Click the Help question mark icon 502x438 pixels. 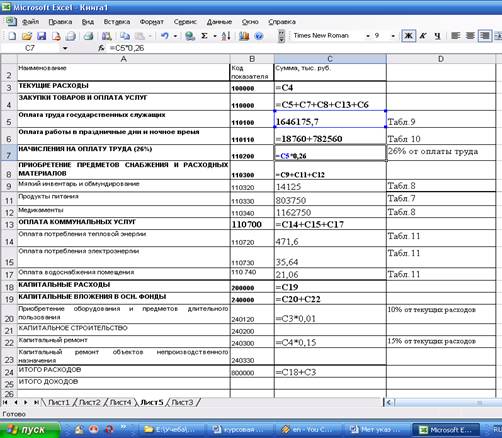(x=259, y=36)
